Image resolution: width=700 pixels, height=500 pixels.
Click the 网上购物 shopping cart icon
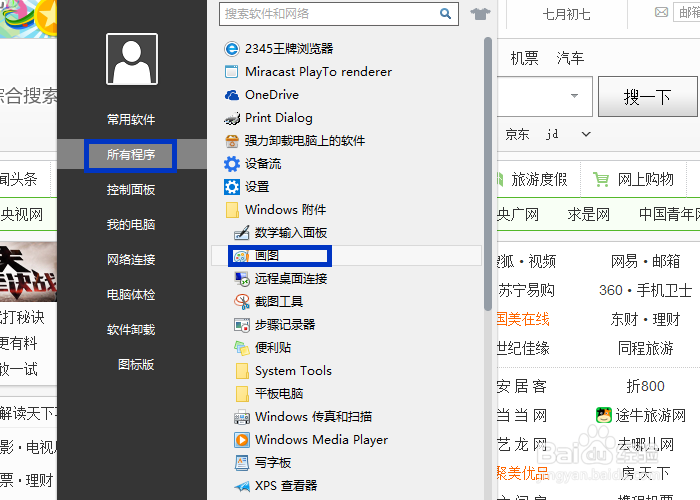(600, 179)
